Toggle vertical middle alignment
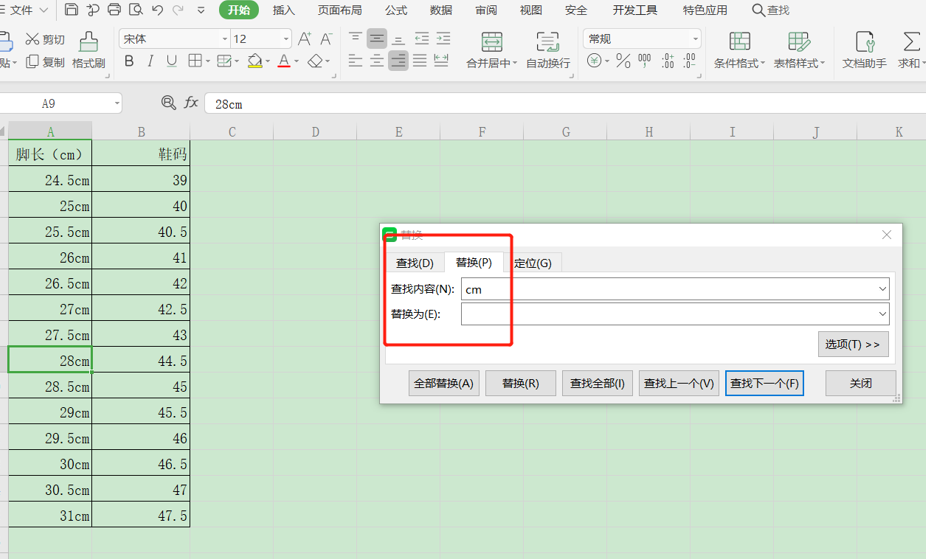This screenshot has height=559, width=926. pos(377,39)
